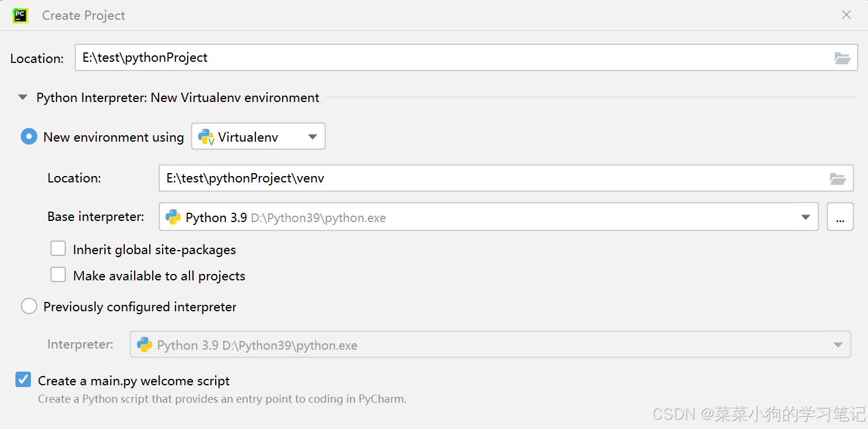Open the previously configured Interpreter dropdown arrow

coord(838,345)
